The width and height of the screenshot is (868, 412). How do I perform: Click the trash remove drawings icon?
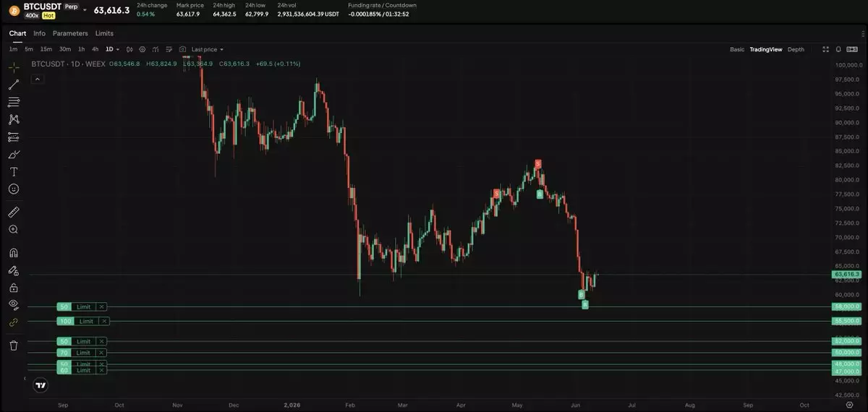point(14,346)
